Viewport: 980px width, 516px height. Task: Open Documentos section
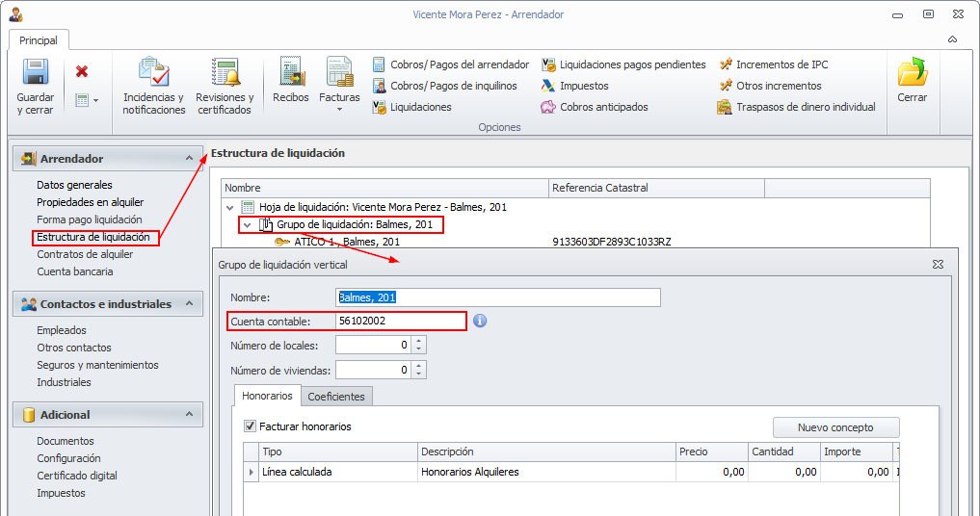pos(65,441)
